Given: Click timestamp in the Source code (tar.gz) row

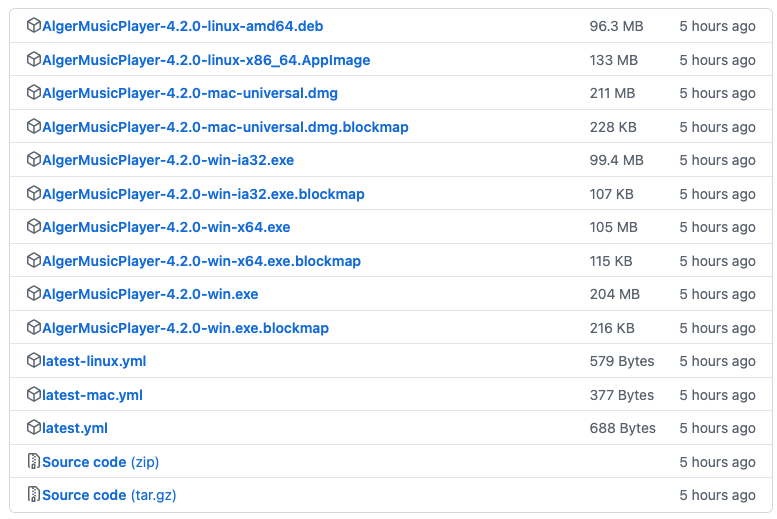Looking at the screenshot, I should point(718,495).
